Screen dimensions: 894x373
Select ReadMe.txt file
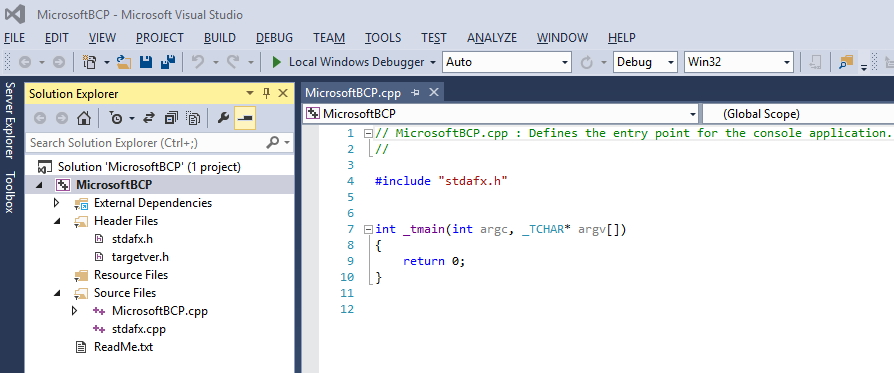point(123,347)
